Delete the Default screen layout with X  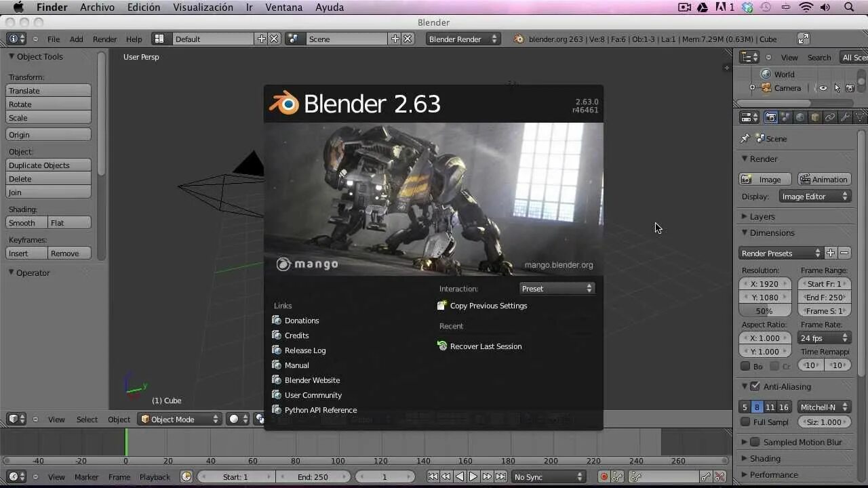coord(274,39)
